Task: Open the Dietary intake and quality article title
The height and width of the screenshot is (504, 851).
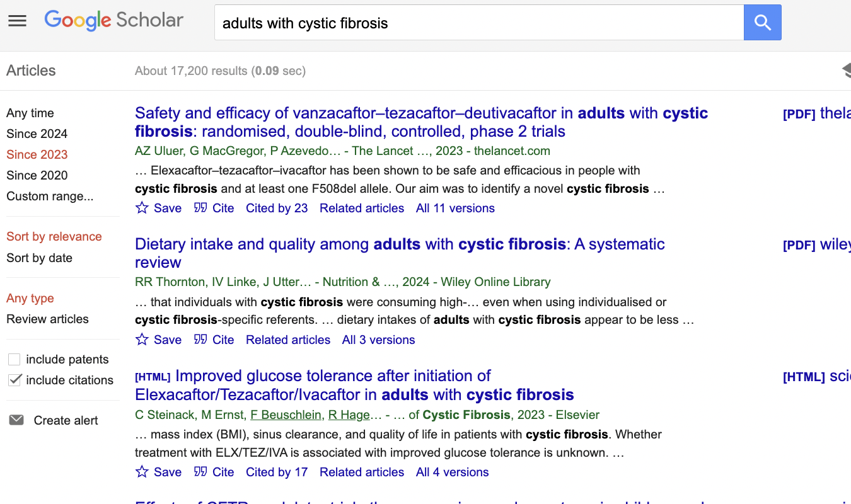Action: (400, 253)
